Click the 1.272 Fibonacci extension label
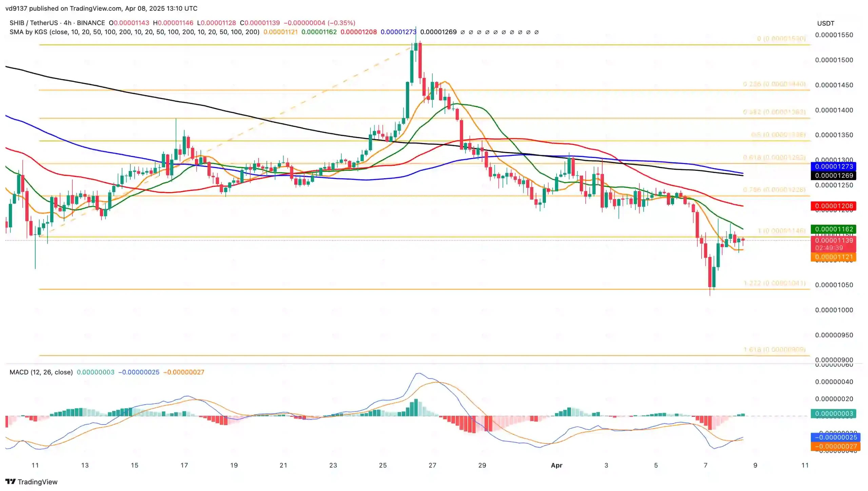Screen dimensions: 868x491 (x=774, y=283)
